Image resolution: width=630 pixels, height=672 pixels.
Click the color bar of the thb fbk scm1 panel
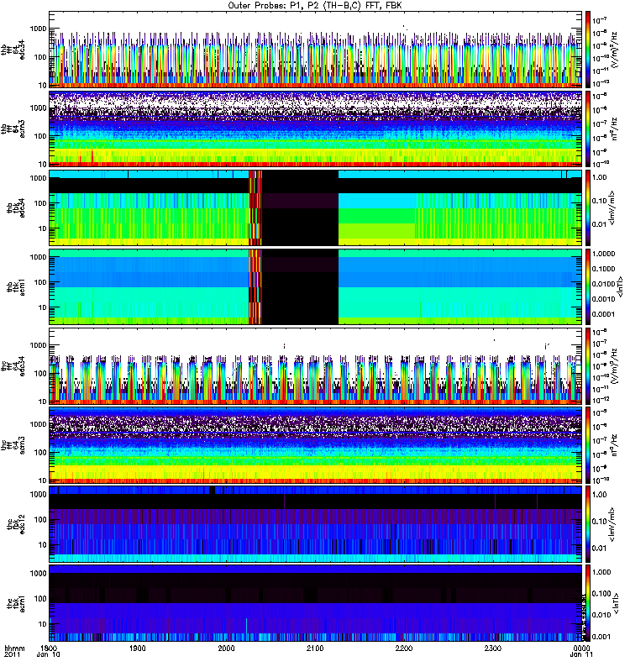[589, 286]
